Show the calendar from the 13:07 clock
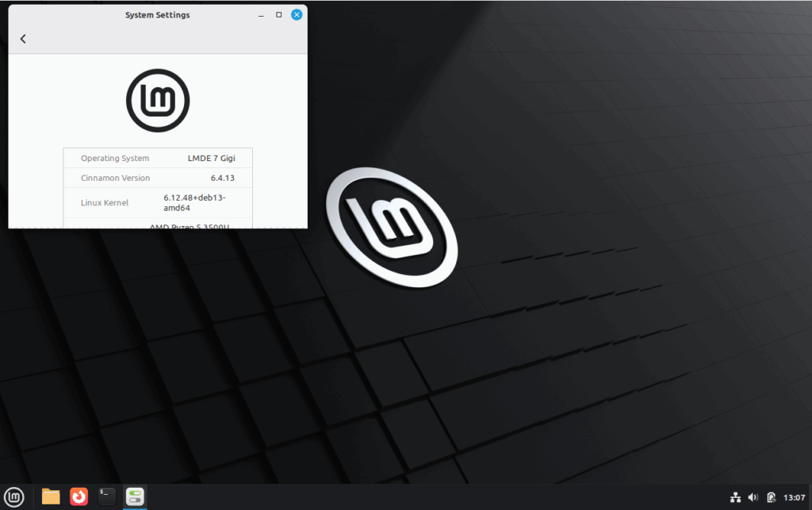 pyautogui.click(x=794, y=497)
